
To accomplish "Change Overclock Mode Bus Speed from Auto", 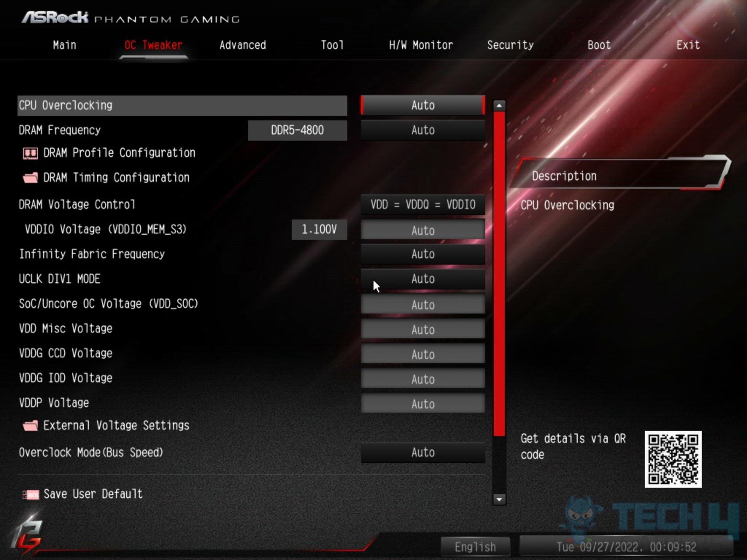I will (x=422, y=452).
